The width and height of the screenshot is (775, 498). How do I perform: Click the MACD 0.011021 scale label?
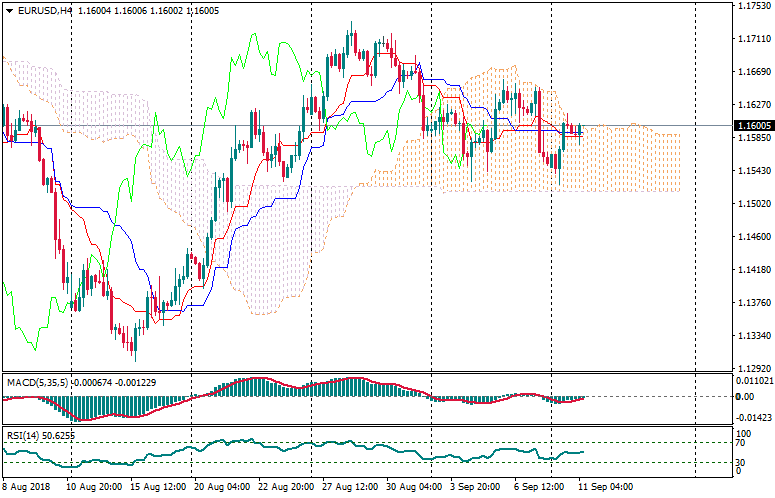(x=753, y=381)
